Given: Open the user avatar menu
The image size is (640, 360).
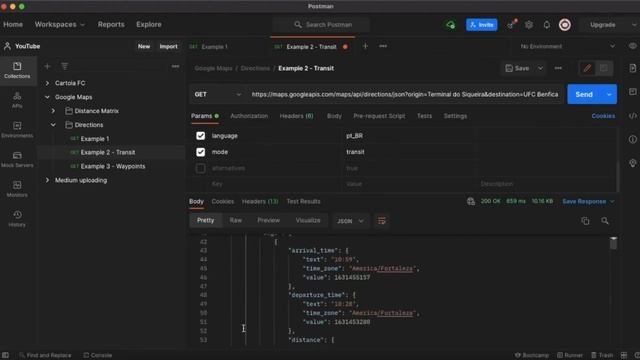Looking at the screenshot, I should [x=565, y=25].
